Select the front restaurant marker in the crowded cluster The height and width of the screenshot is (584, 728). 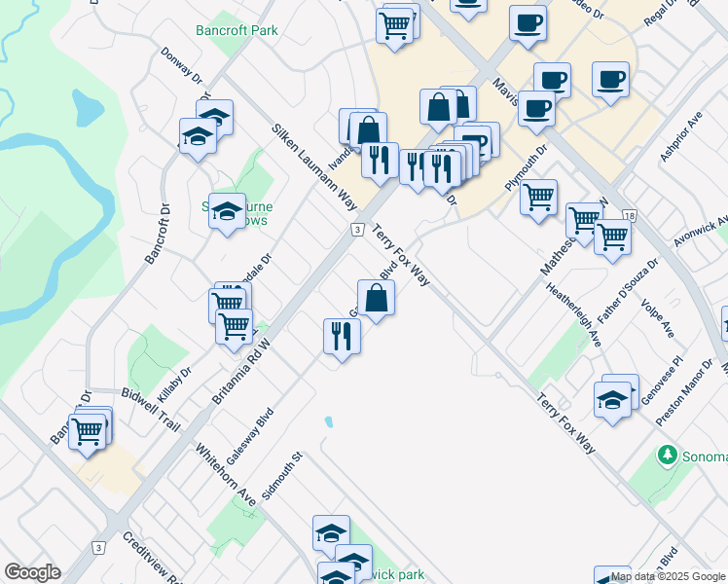(x=443, y=170)
